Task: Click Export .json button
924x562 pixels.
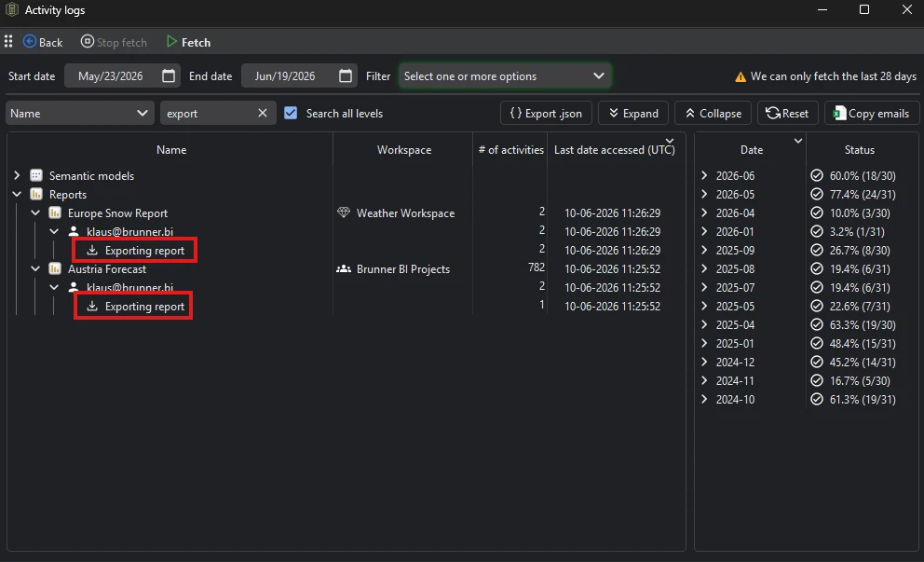Action: point(546,113)
